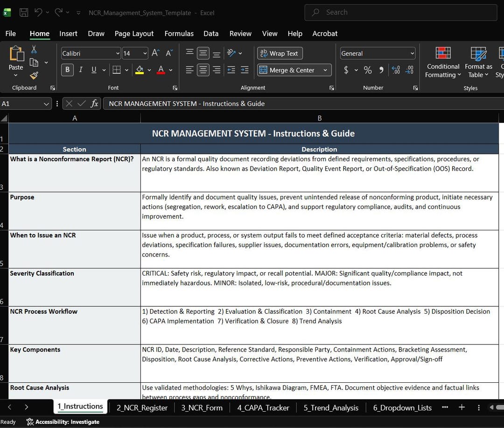Apply Accounting dollar number format
This screenshot has width=504, height=428.
(346, 69)
